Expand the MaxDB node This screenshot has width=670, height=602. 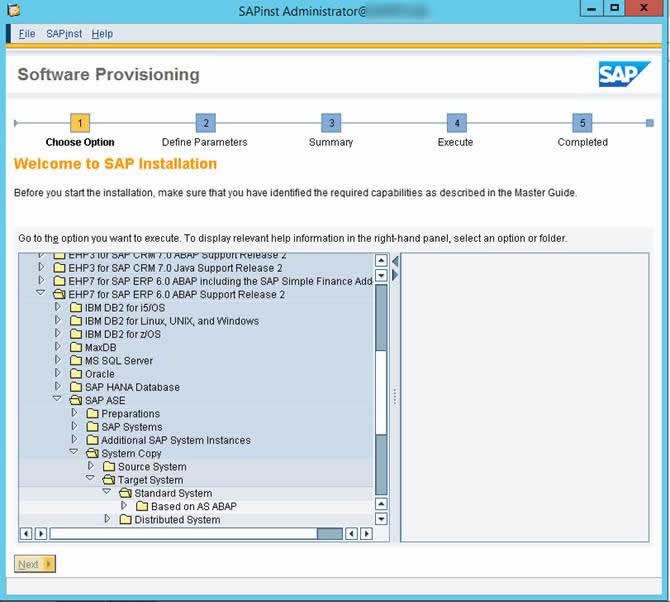coord(58,347)
